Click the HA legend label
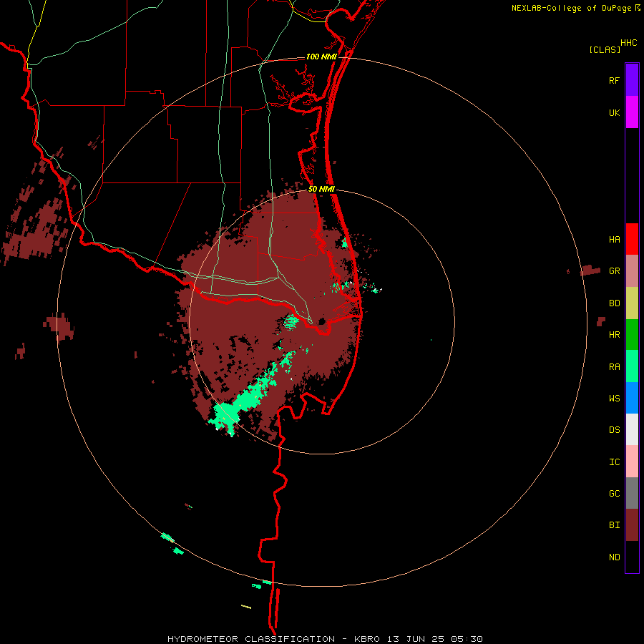This screenshot has width=644, height=644. [615, 240]
